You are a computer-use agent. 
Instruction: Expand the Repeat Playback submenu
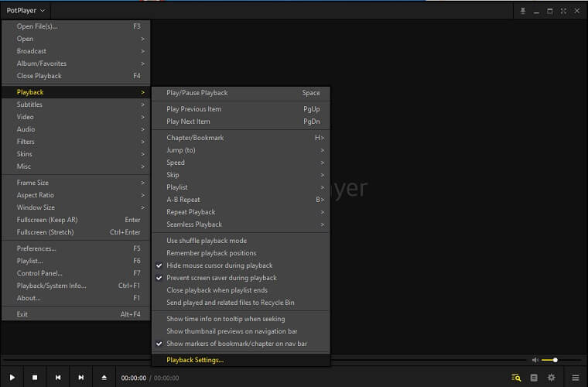point(241,212)
